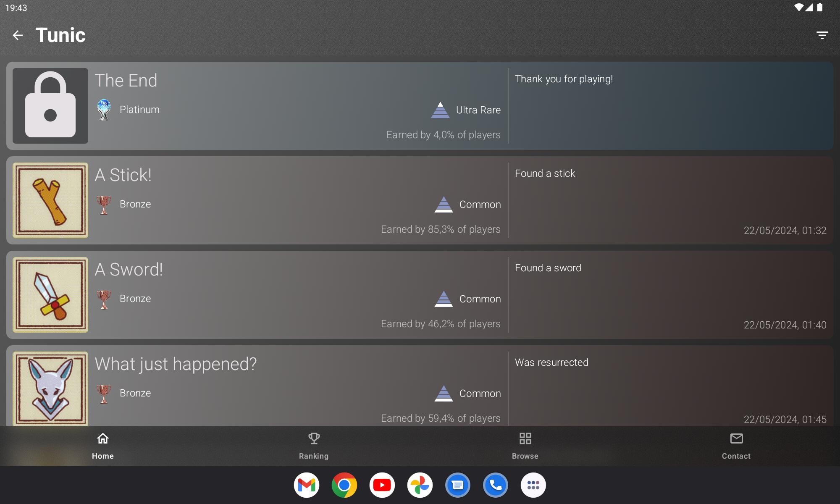Tap the Wi-Fi icon in the status bar
Viewport: 840px width, 504px height.
[798, 8]
